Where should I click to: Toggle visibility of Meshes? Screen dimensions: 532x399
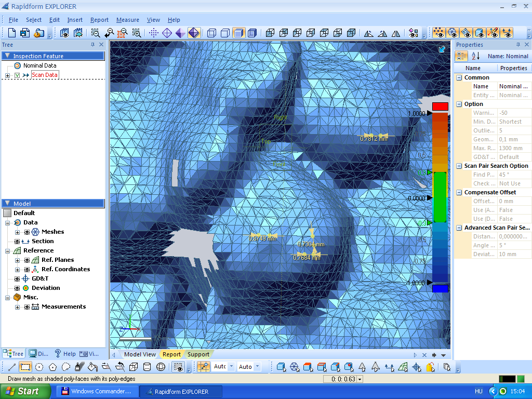(26, 232)
